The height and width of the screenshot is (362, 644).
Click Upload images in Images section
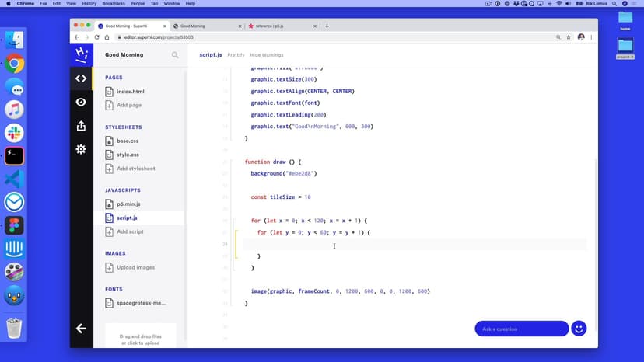click(x=135, y=267)
